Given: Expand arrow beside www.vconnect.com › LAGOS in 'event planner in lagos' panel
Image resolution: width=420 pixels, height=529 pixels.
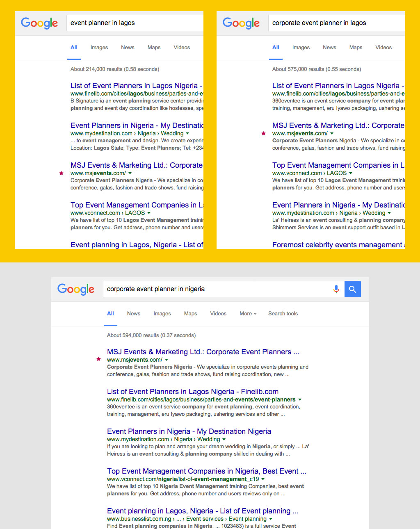Looking at the screenshot, I should [149, 213].
